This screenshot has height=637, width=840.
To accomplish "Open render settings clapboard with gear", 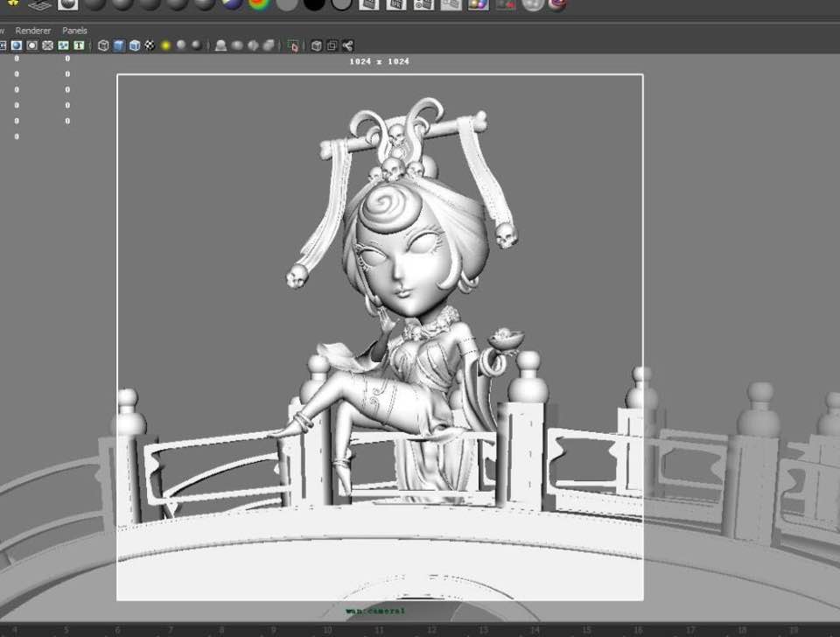I will (423, 4).
